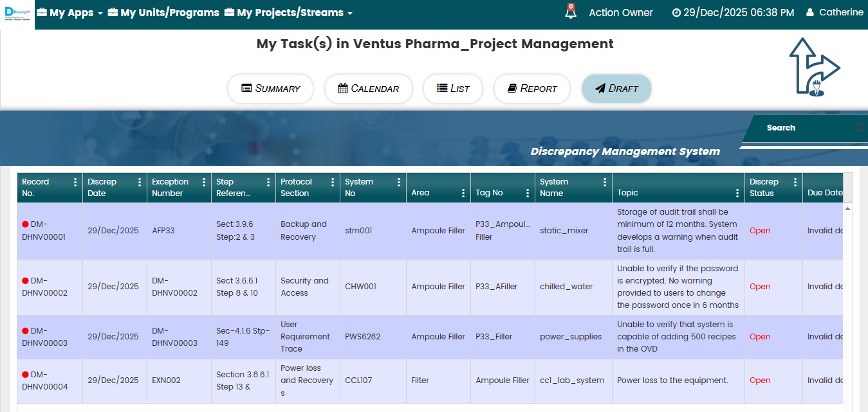Viewport: 868px width, 412px height.
Task: Click into the Search input field
Action: click(x=804, y=128)
